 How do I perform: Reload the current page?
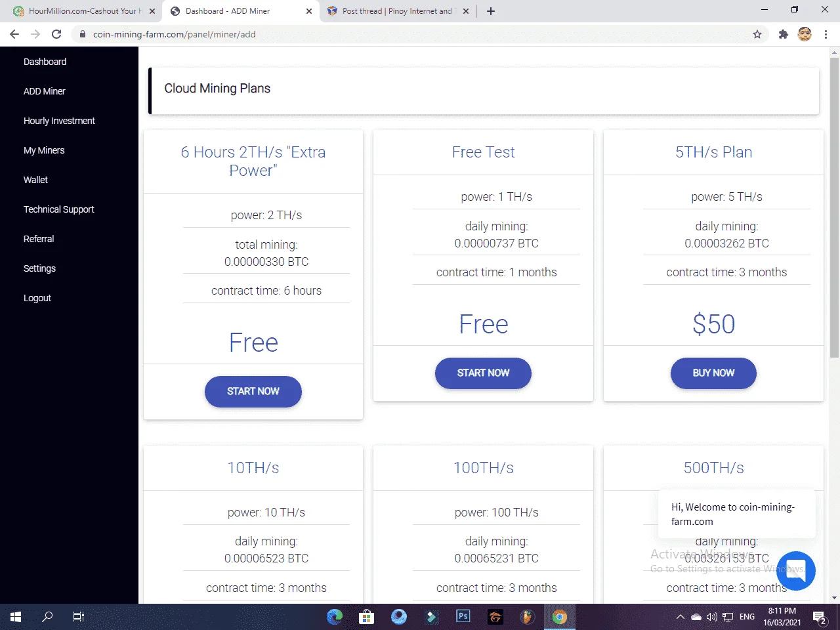tap(56, 34)
